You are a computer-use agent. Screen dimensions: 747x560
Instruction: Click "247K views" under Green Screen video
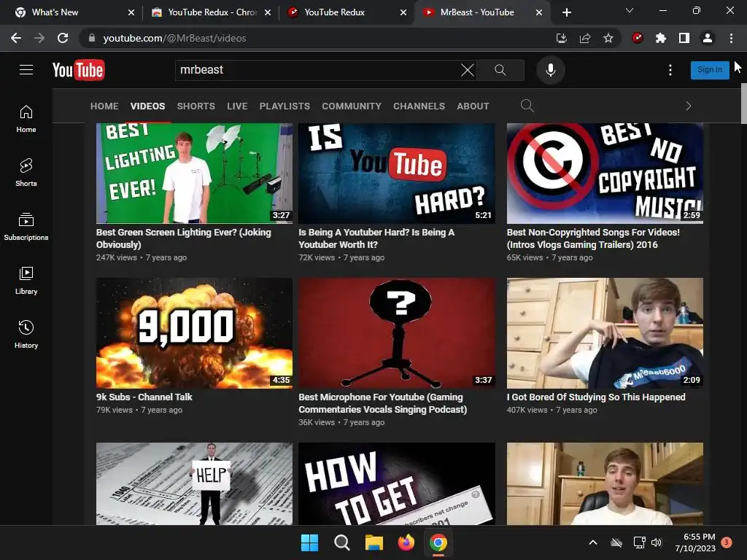[x=116, y=257]
